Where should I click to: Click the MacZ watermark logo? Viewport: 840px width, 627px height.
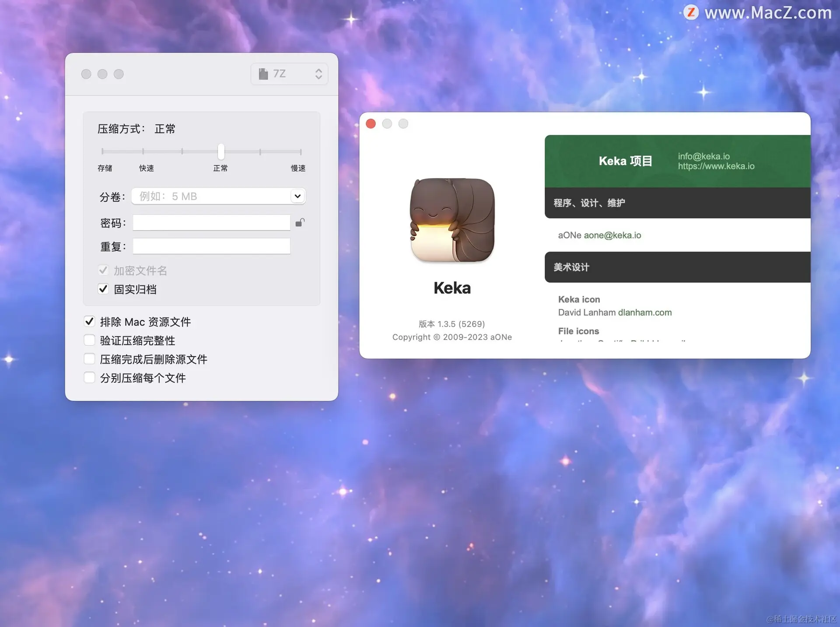691,12
